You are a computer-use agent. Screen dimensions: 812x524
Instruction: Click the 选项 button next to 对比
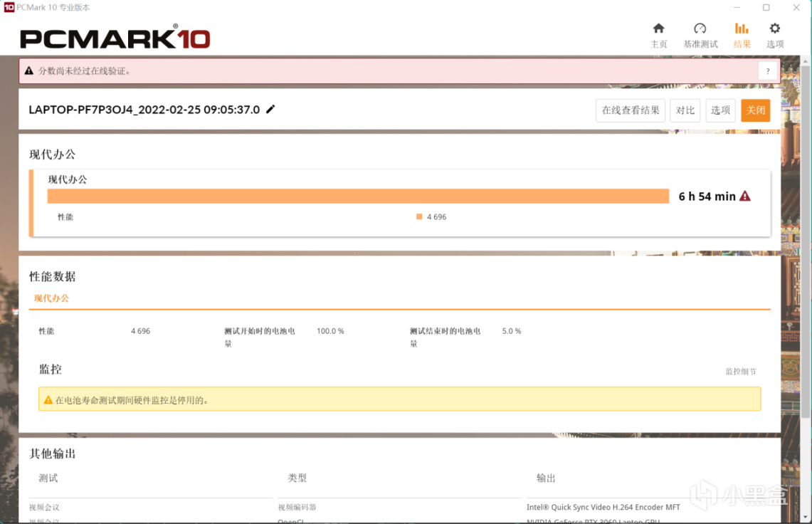[720, 110]
